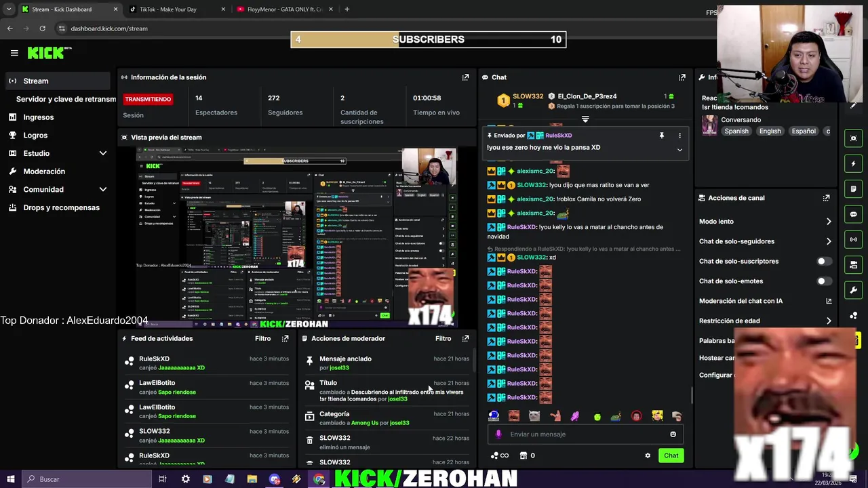This screenshot has width=868, height=488.
Task: Click the purple microphone icon in chat
Action: [x=498, y=434]
